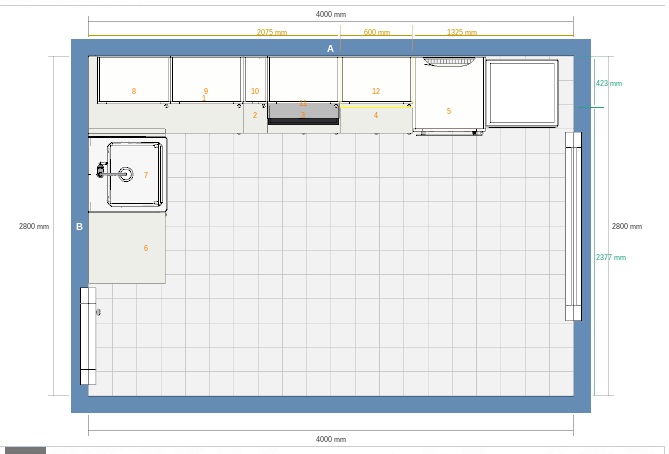
Task: Click the green 423 mm measurement
Action: (608, 83)
